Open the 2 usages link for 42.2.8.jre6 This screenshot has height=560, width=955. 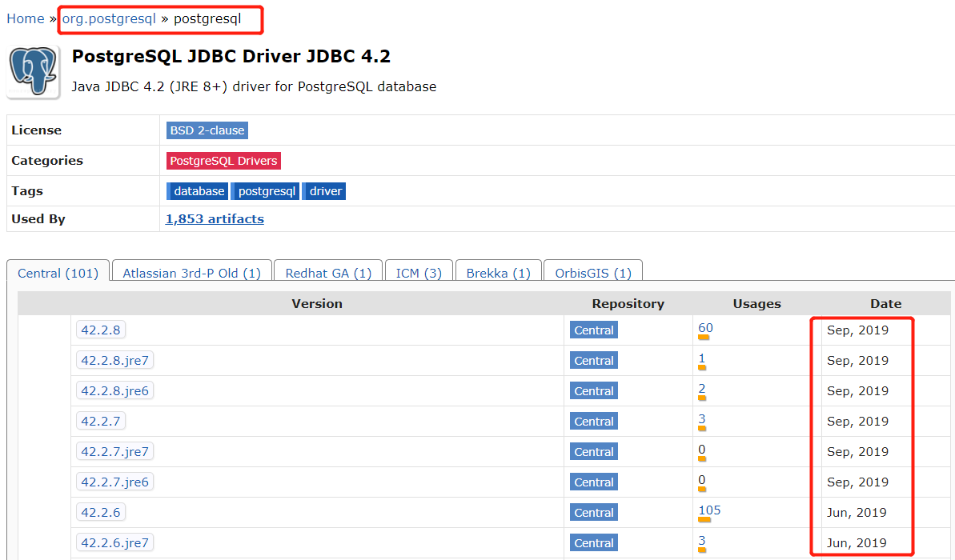click(x=701, y=389)
